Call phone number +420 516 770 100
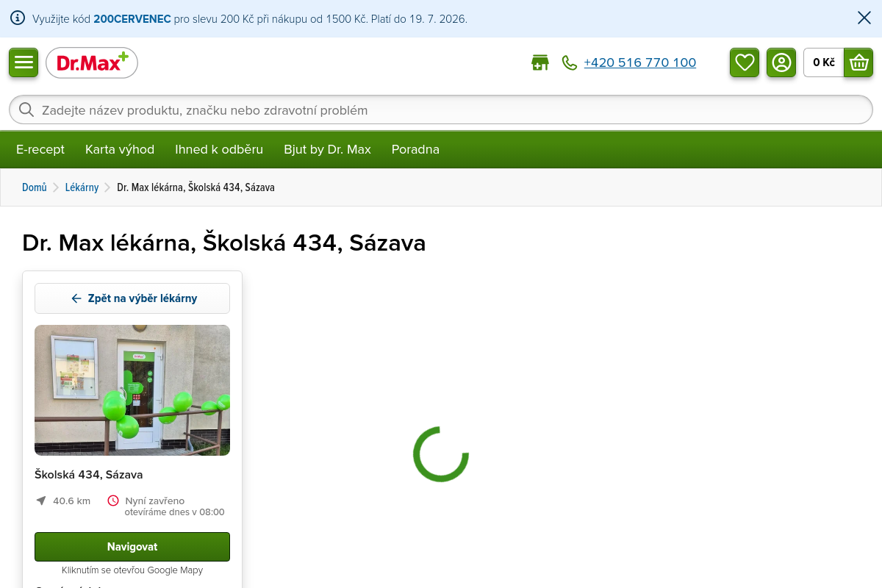 pos(639,62)
